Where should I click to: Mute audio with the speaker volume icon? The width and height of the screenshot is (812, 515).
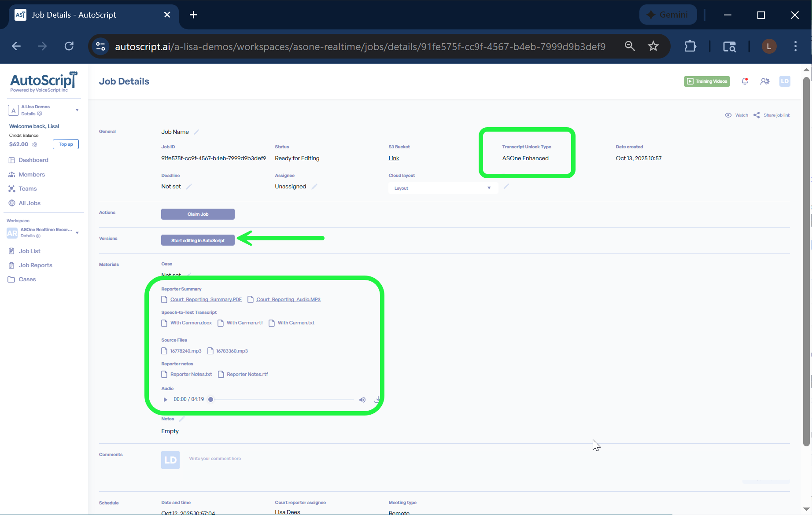click(362, 400)
